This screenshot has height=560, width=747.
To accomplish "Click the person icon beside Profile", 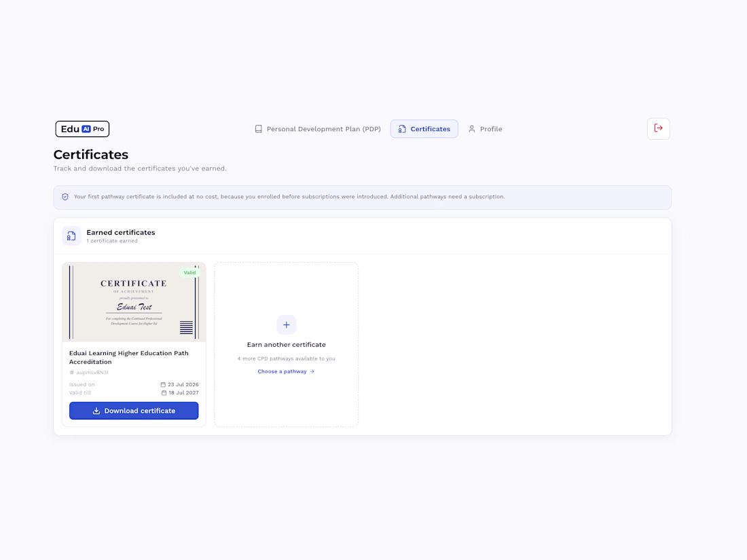I will click(472, 129).
